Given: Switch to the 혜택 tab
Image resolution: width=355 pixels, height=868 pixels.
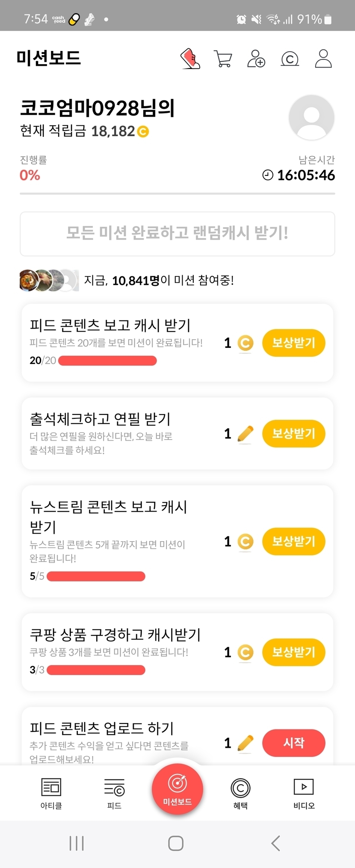Looking at the screenshot, I should click(240, 793).
